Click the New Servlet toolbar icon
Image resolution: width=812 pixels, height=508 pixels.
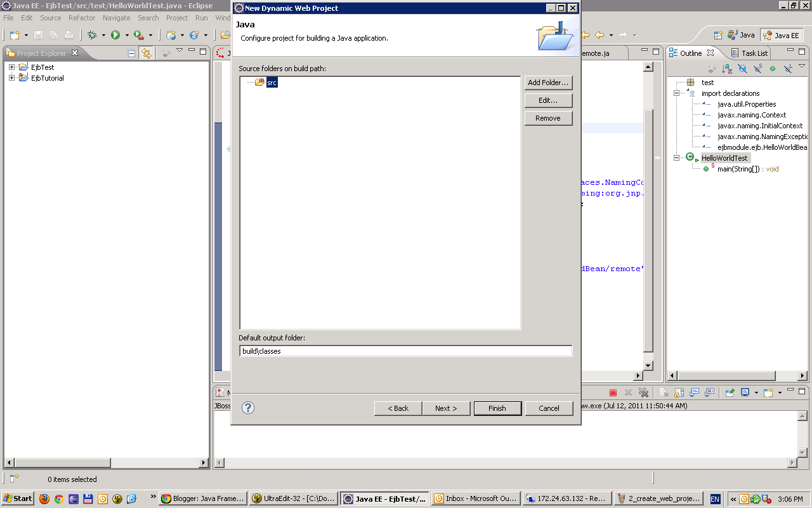pos(194,35)
